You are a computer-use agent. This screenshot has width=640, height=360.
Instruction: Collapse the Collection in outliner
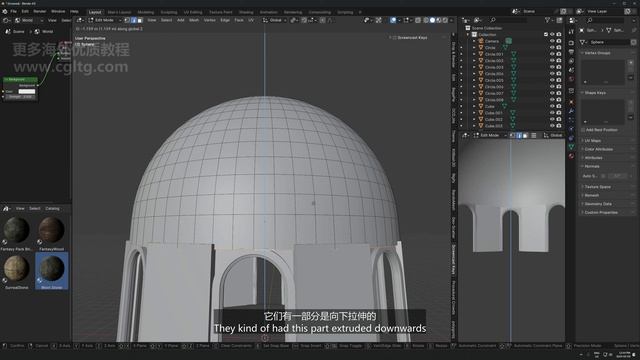pos(468,35)
